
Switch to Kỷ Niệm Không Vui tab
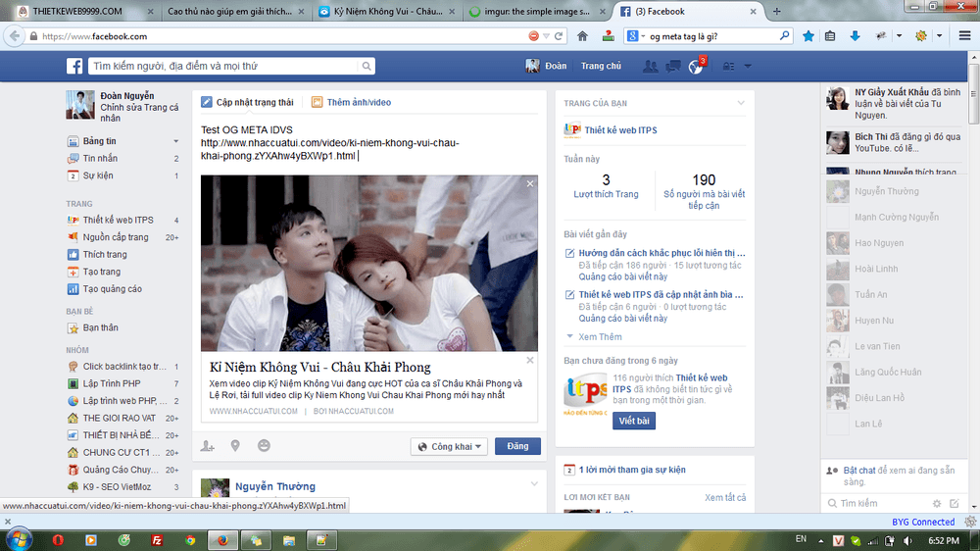(x=385, y=11)
